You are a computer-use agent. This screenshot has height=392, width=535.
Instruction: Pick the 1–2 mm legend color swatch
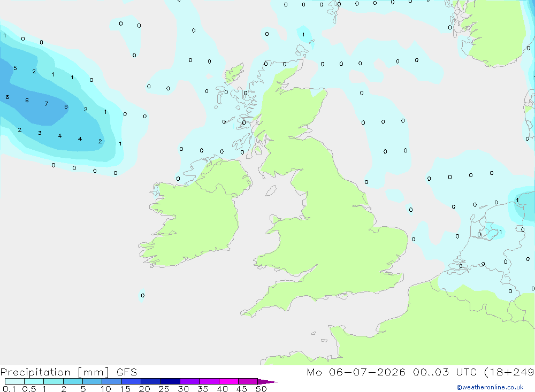[x=53, y=381]
